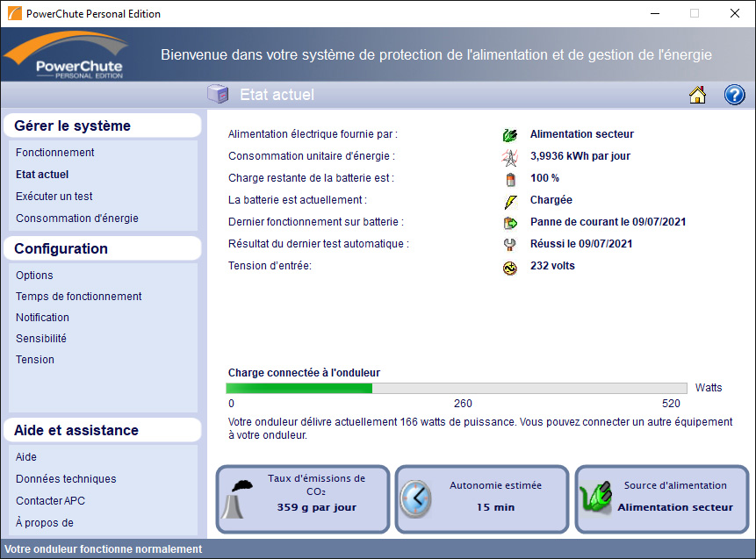Close the PowerChute window
Viewport: 756px width, 559px height.
pyautogui.click(x=734, y=13)
